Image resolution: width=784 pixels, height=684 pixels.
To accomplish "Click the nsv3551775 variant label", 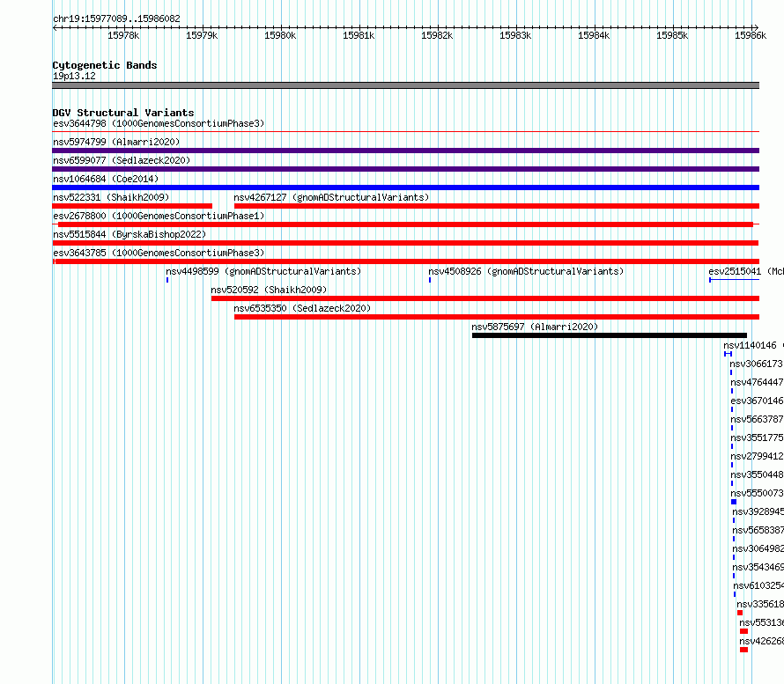I will [x=757, y=438].
